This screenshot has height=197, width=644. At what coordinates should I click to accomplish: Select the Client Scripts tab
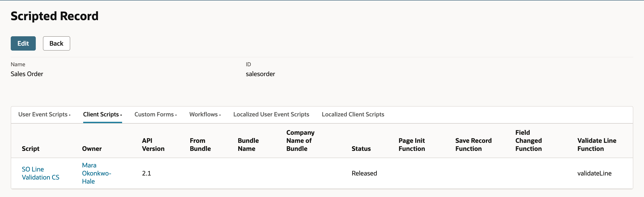[102, 114]
